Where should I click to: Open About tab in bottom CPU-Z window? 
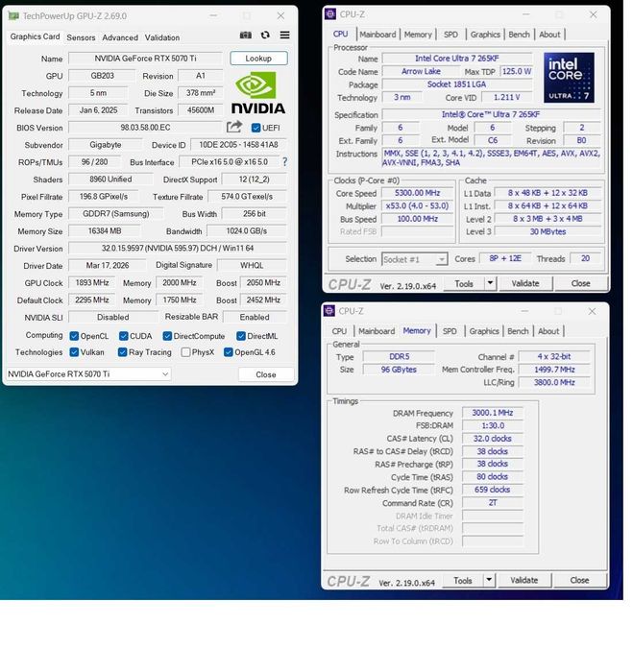[x=548, y=331]
